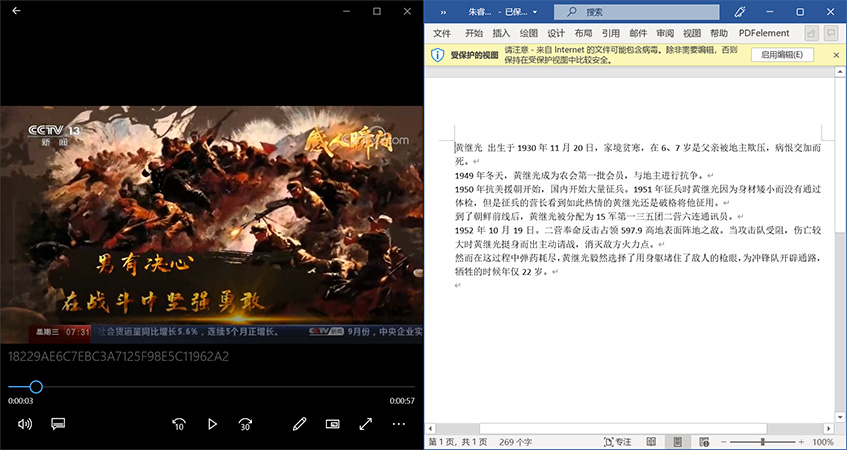The width and height of the screenshot is (847, 450).
Task: Switch to web layout view icon
Action: coord(704,442)
